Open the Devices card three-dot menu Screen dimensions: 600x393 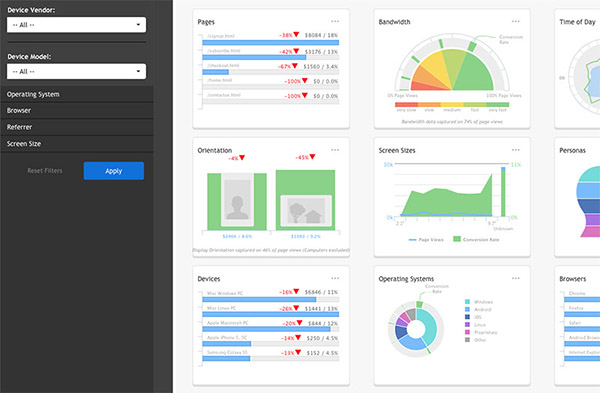[335, 279]
